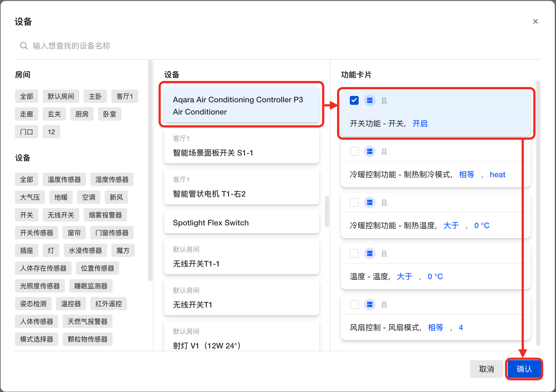
Task: Open the heat value selector
Action: click(497, 175)
